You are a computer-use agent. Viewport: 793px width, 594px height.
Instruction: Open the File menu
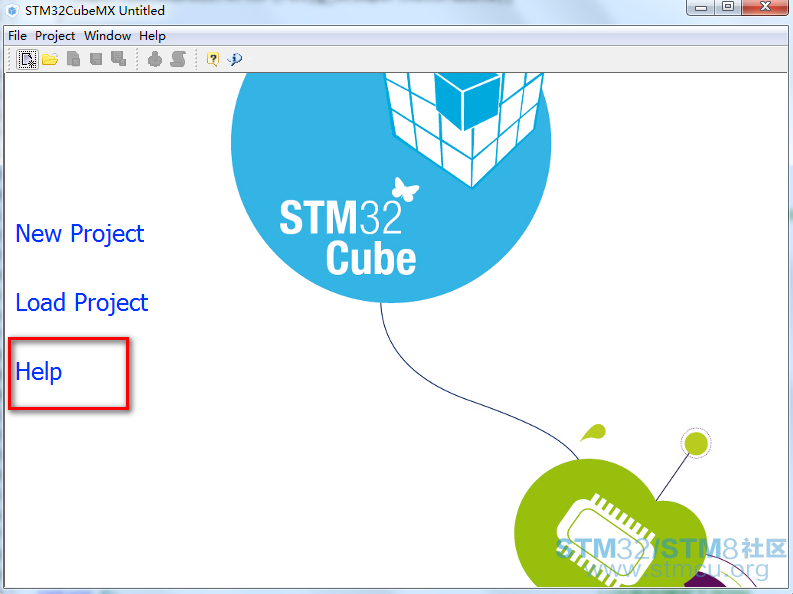point(17,36)
